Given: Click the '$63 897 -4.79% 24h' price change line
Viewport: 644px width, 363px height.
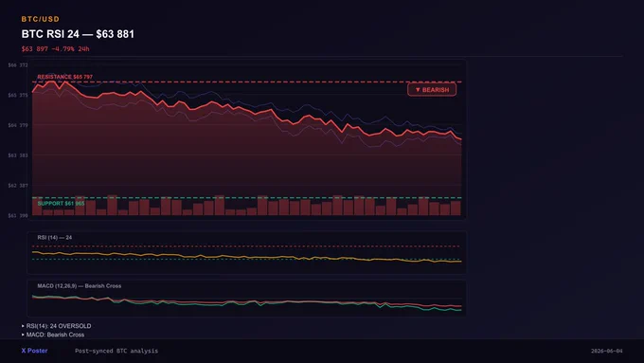Looking at the screenshot, I should (x=56, y=49).
